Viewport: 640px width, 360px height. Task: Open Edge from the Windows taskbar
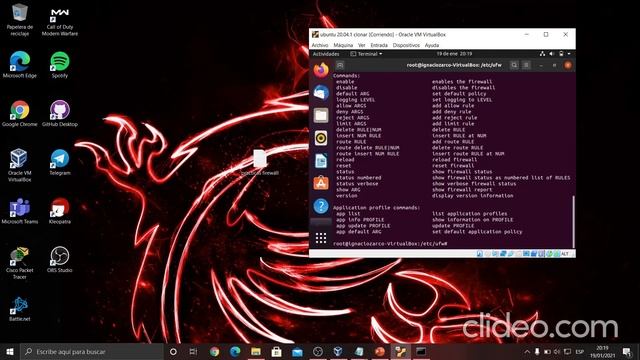[235, 351]
